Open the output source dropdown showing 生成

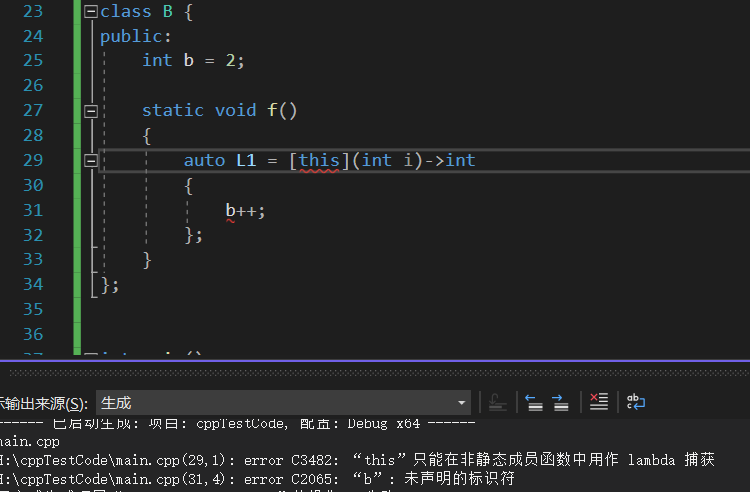[283, 403]
